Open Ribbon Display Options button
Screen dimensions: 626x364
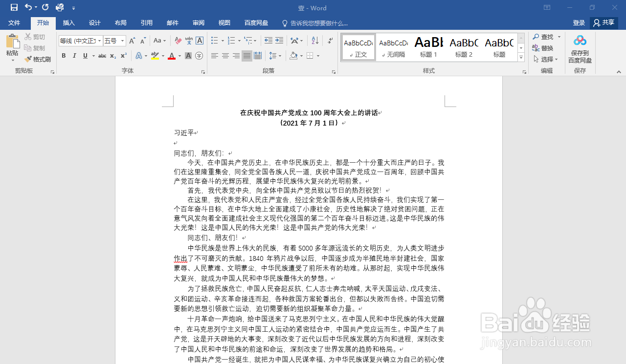(547, 7)
